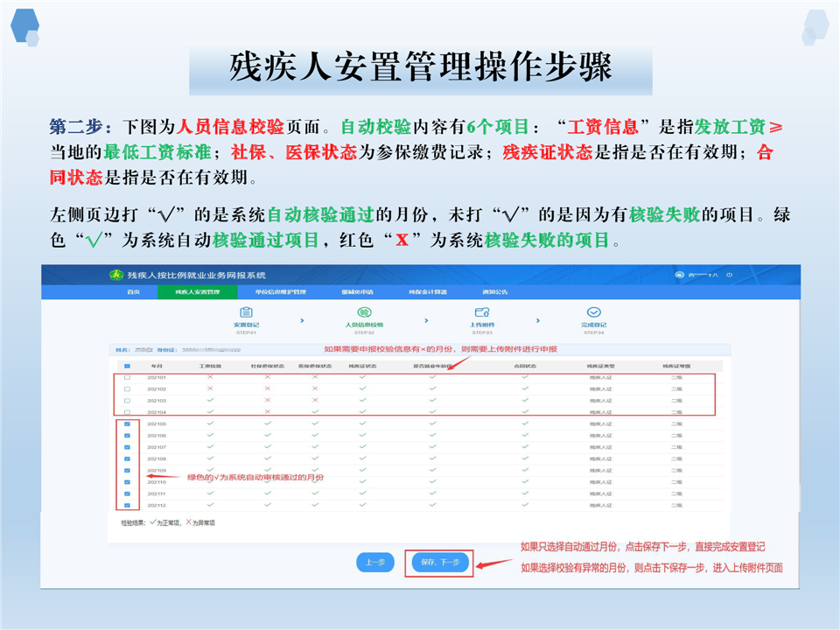Uncheck the checkbox for month 202112
Viewport: 840px width, 630px height.
[127, 505]
